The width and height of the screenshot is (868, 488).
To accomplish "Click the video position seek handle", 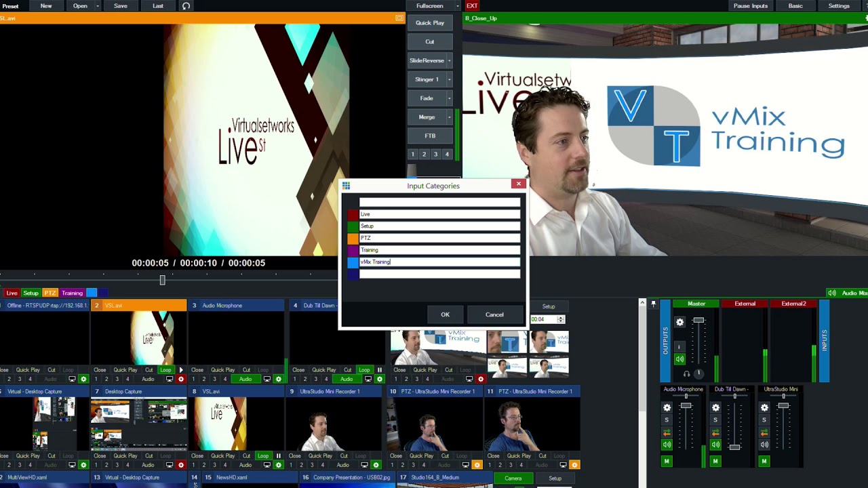I will click(162, 280).
